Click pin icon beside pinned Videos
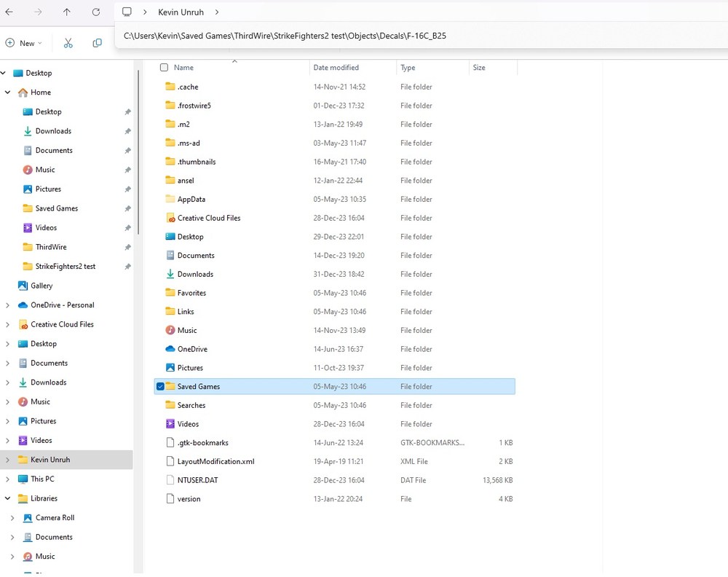Image resolution: width=728 pixels, height=577 pixels. coord(127,228)
